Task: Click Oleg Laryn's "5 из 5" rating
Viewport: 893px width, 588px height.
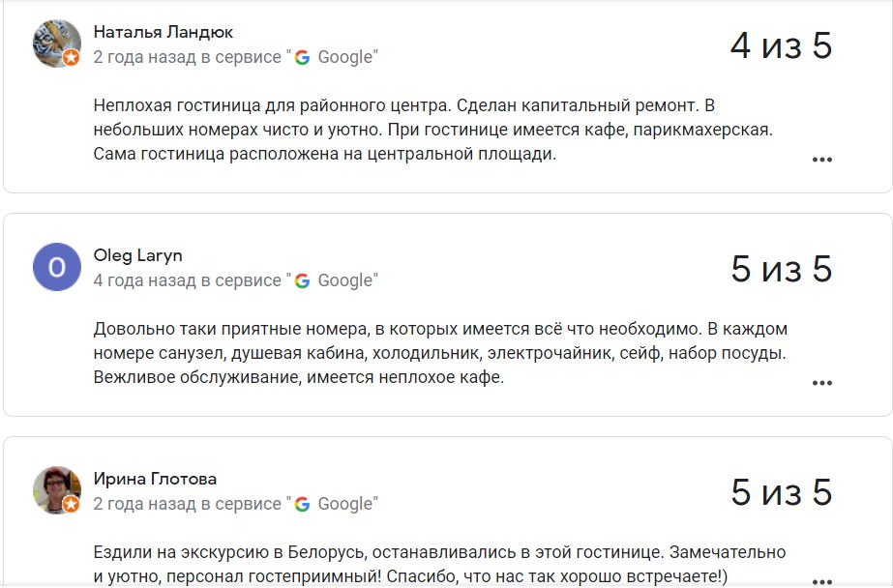Action: pyautogui.click(x=780, y=269)
